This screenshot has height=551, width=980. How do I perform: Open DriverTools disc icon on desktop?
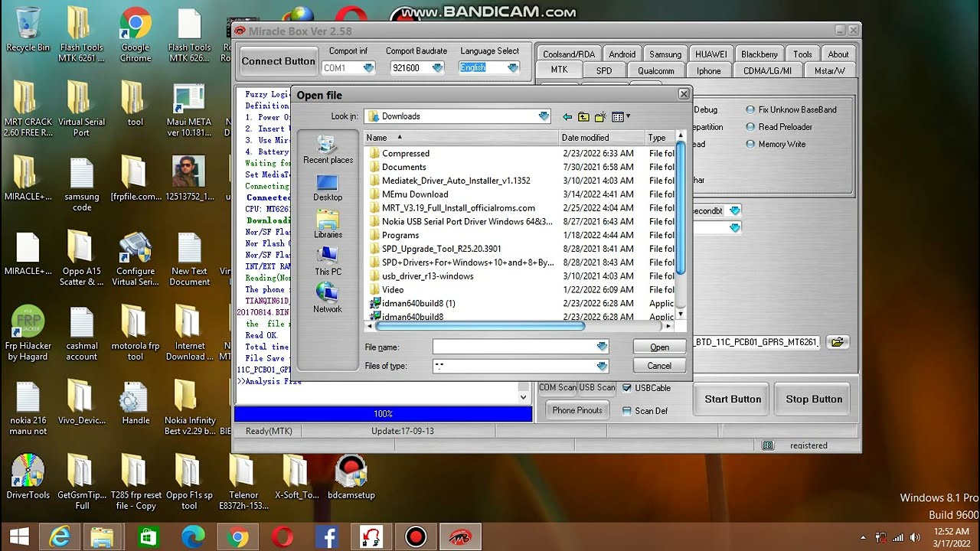coord(28,477)
